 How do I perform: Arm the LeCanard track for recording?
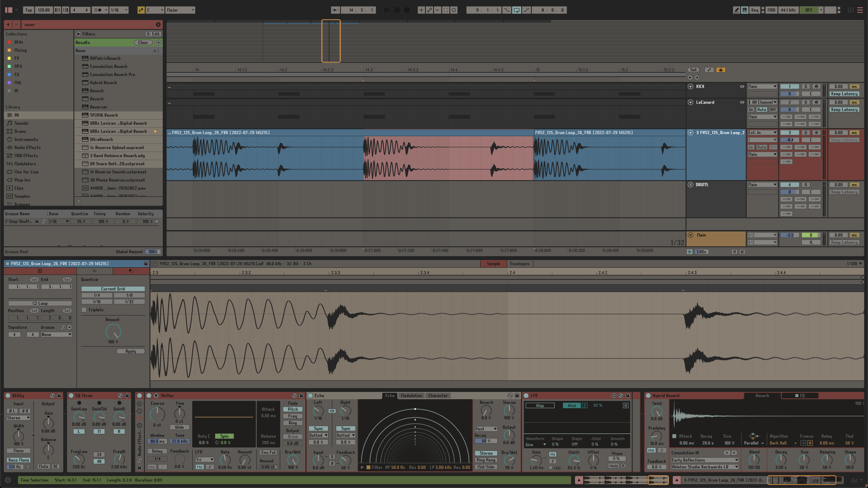point(816,102)
